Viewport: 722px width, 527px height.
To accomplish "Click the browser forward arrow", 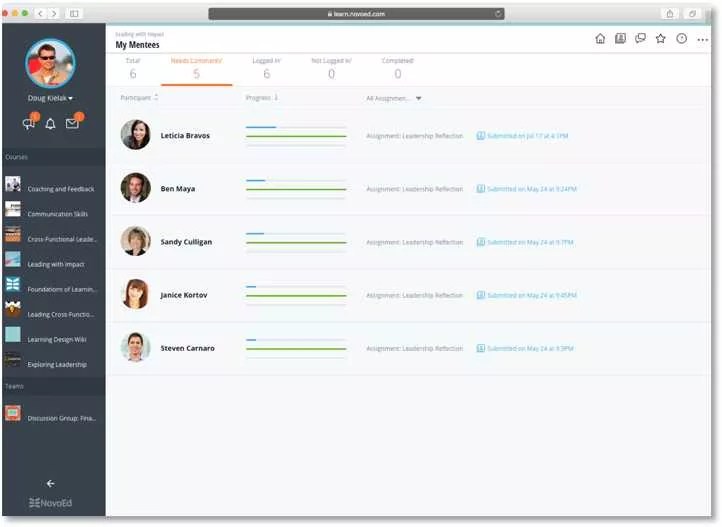I will [54, 13].
